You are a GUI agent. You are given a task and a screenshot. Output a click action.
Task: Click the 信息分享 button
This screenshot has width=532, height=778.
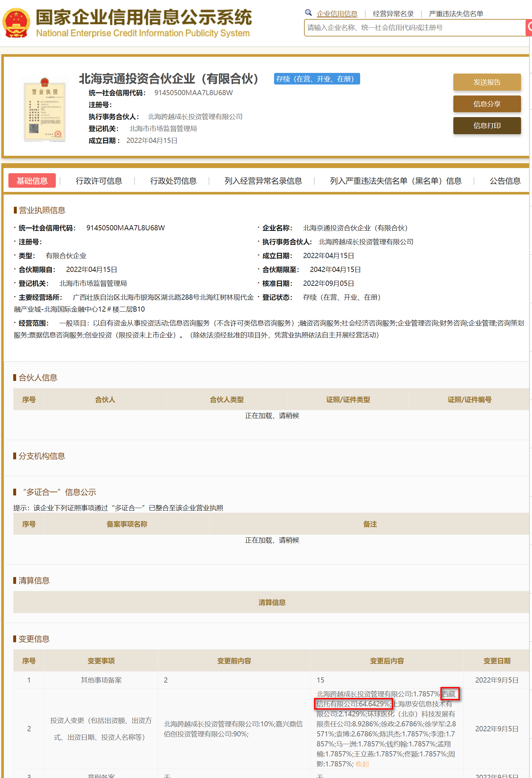coord(487,104)
